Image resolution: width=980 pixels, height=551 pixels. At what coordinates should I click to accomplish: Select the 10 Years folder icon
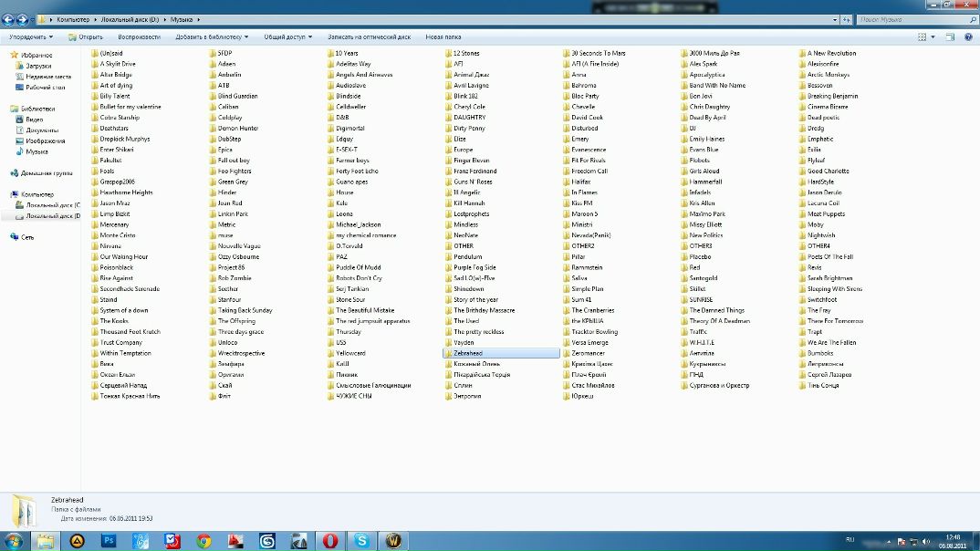click(330, 53)
